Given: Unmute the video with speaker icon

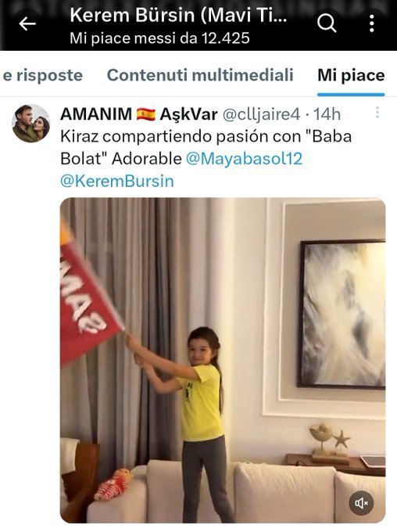Looking at the screenshot, I should pos(361,503).
